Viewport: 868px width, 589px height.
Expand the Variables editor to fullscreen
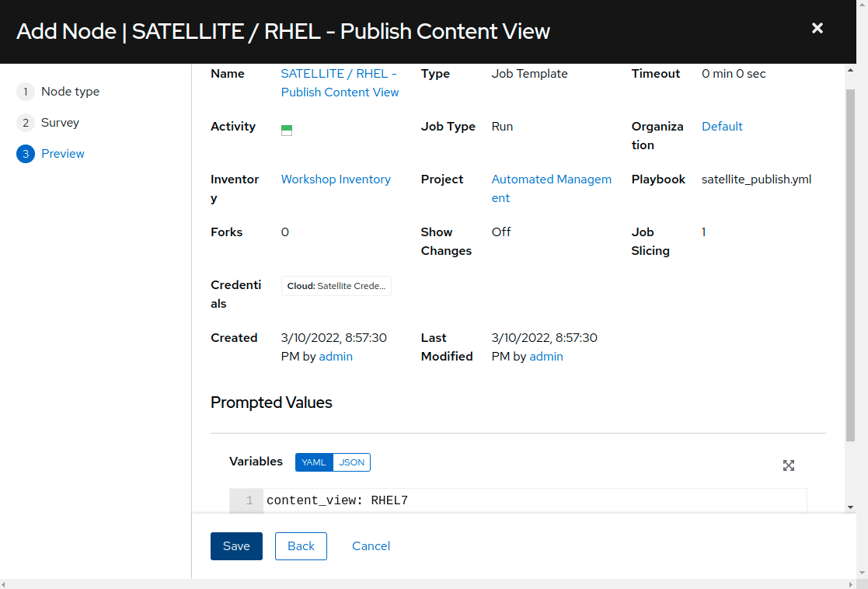tap(788, 465)
